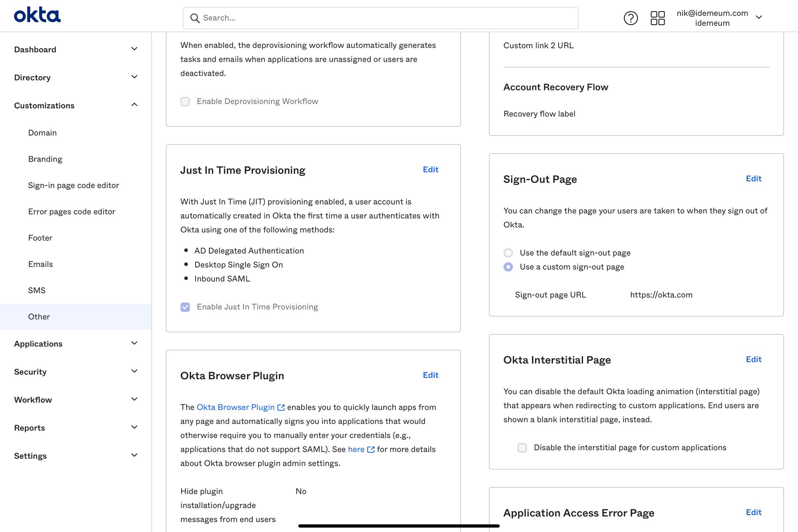798x532 pixels.
Task: Open the apps grid icon
Action: [658, 18]
